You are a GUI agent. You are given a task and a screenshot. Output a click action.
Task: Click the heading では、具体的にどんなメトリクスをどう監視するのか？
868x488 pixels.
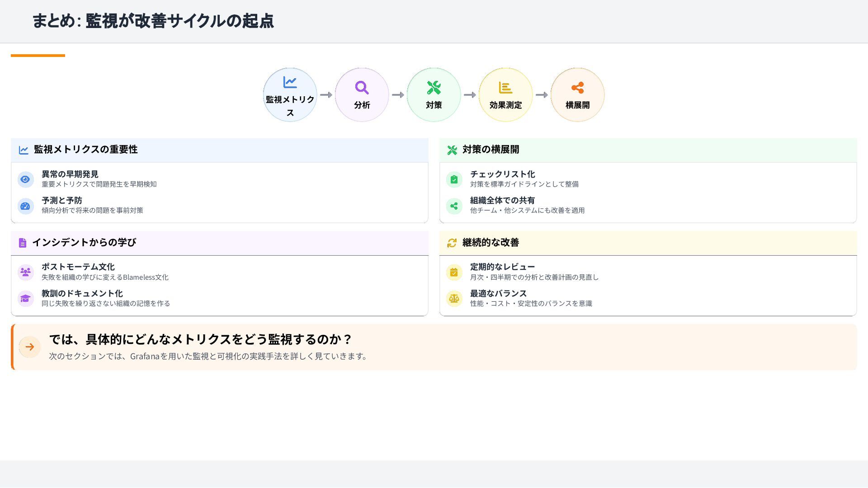[x=200, y=339]
